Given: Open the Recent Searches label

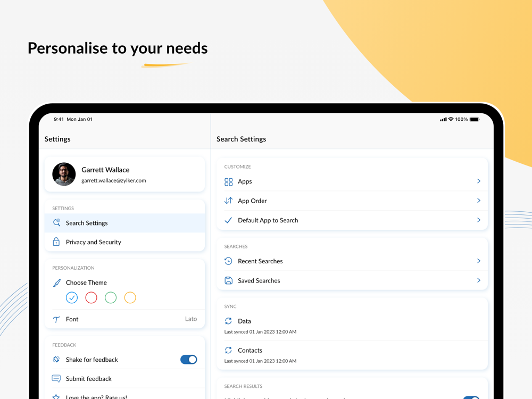Looking at the screenshot, I should coord(260,261).
